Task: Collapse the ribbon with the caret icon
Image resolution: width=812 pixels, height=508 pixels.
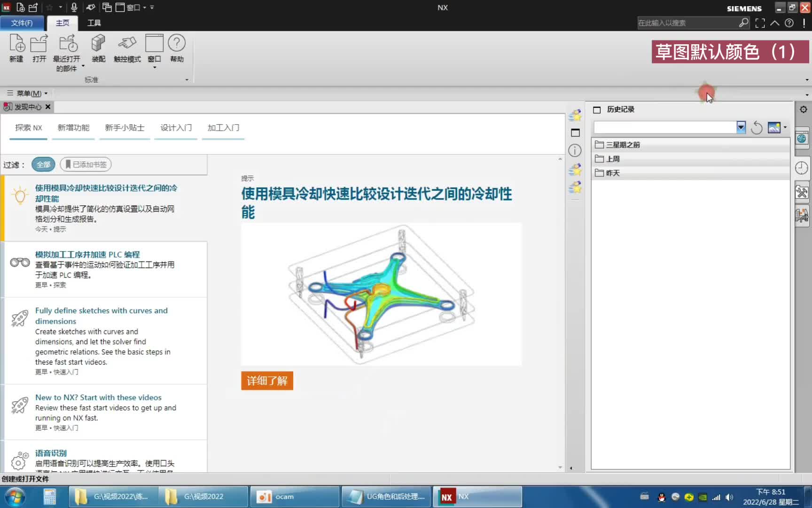Action: [775, 23]
